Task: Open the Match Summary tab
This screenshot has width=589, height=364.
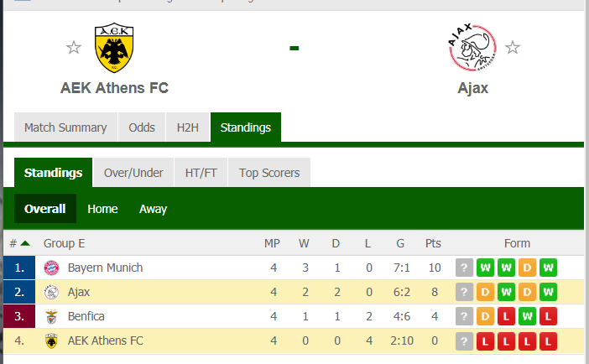Action: point(65,127)
